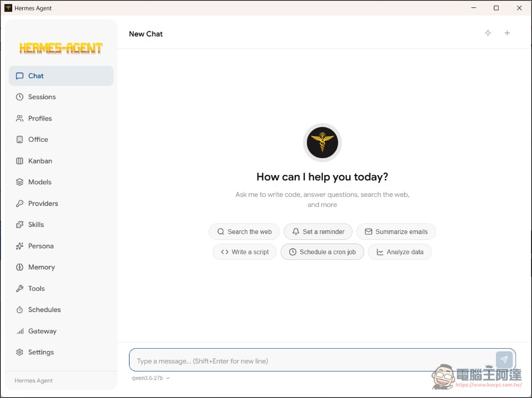Image resolution: width=532 pixels, height=398 pixels.
Task: Minimize the Hermes Agent window
Action: [474, 8]
